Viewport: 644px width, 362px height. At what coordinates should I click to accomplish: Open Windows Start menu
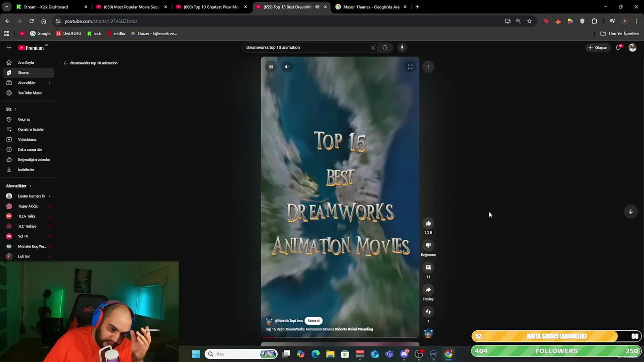click(196, 354)
